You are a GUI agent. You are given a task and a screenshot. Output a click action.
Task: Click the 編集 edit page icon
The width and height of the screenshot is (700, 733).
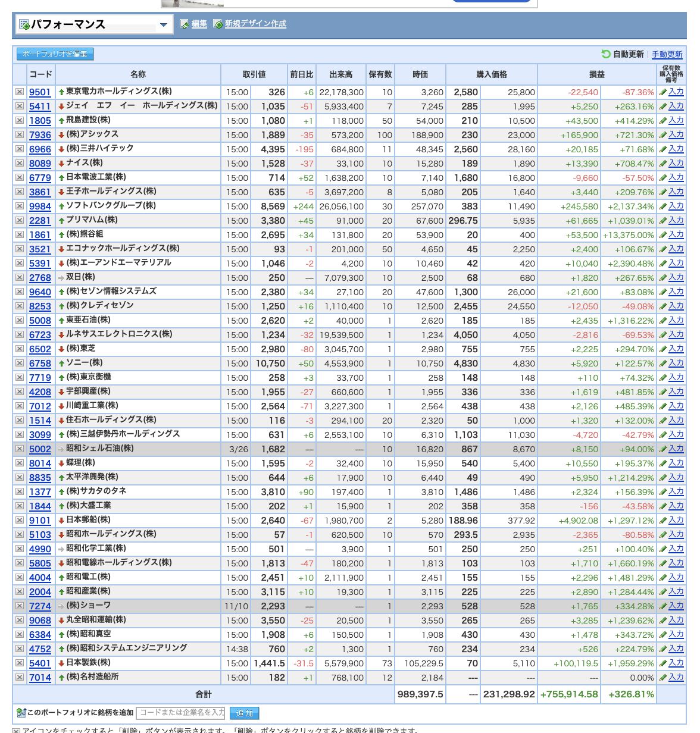185,24
